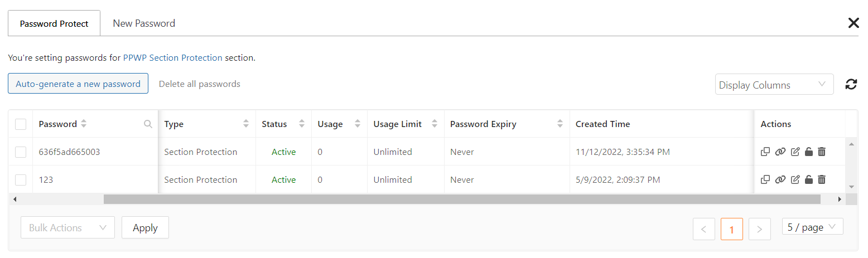
Task: Copy the access link for password 123
Action: [x=780, y=179]
